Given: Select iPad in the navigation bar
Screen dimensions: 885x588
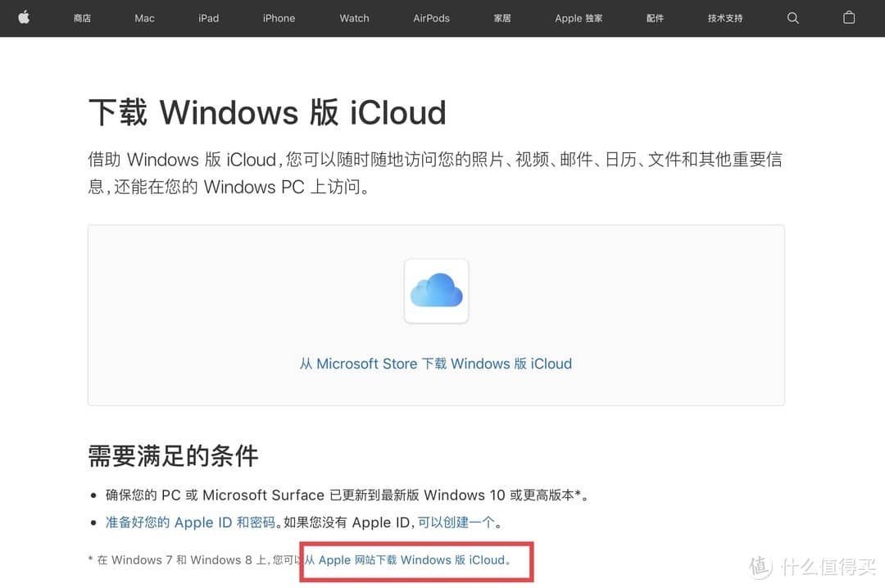Looking at the screenshot, I should pos(208,18).
